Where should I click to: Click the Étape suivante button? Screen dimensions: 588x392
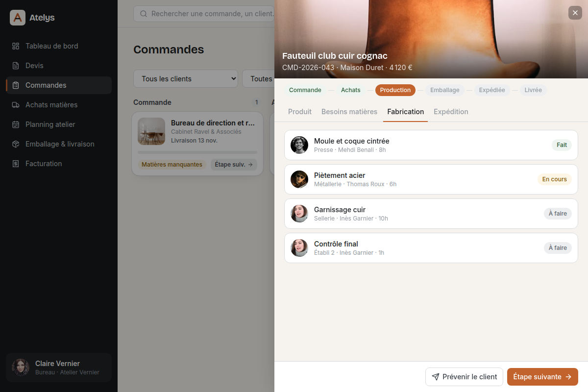coord(542,377)
